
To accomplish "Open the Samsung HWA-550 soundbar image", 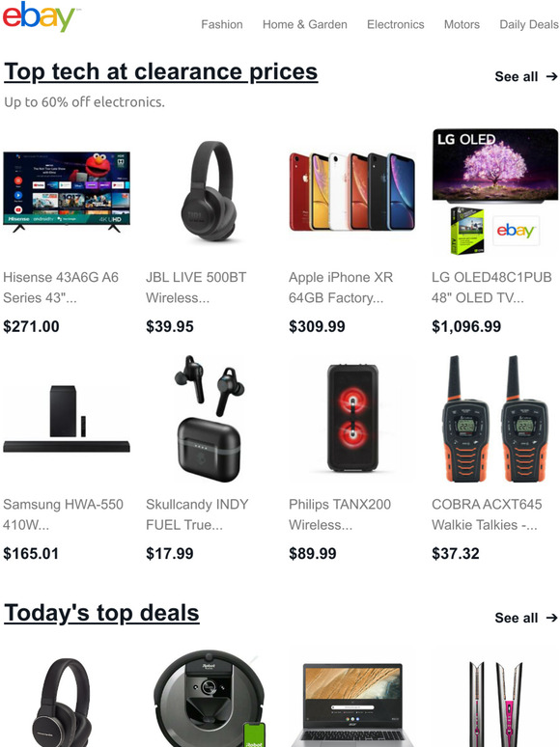I will click(x=67, y=418).
